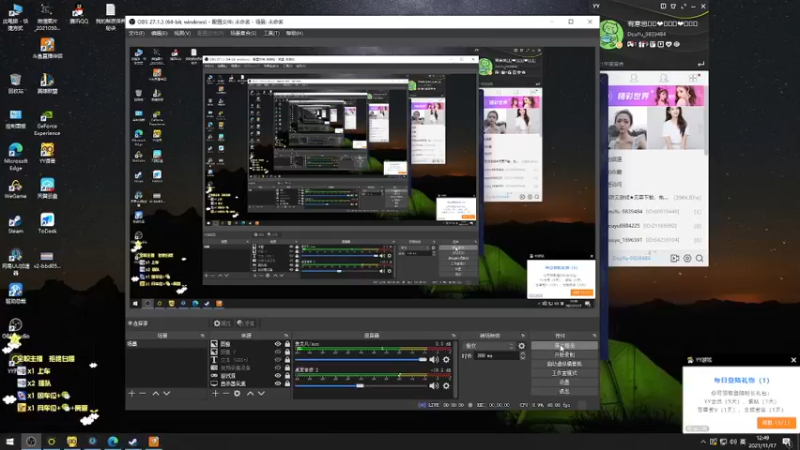Open the scene transition type dropdown
Screen dimensions: 800x450
point(489,345)
